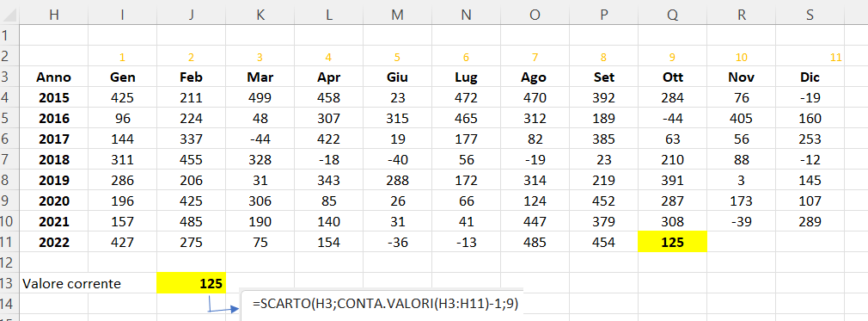The height and width of the screenshot is (321, 868).
Task: Select cell with 499 under Mar
Action: tap(260, 98)
